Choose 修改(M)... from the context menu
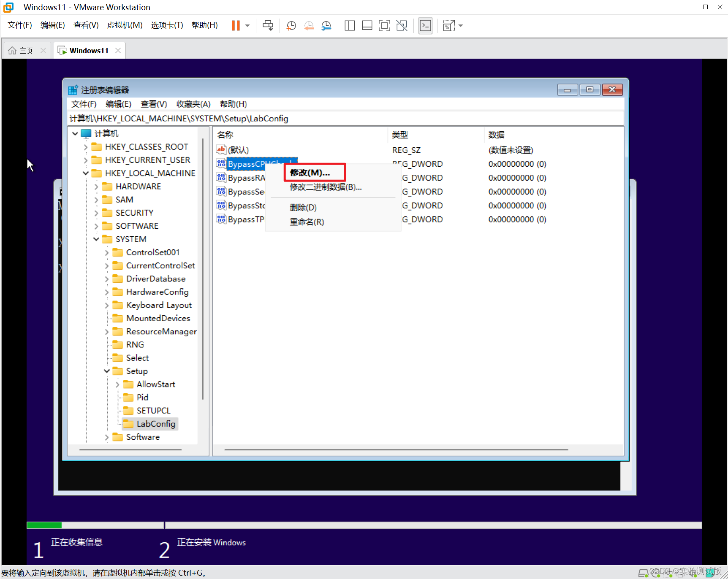The height and width of the screenshot is (579, 728). click(310, 172)
